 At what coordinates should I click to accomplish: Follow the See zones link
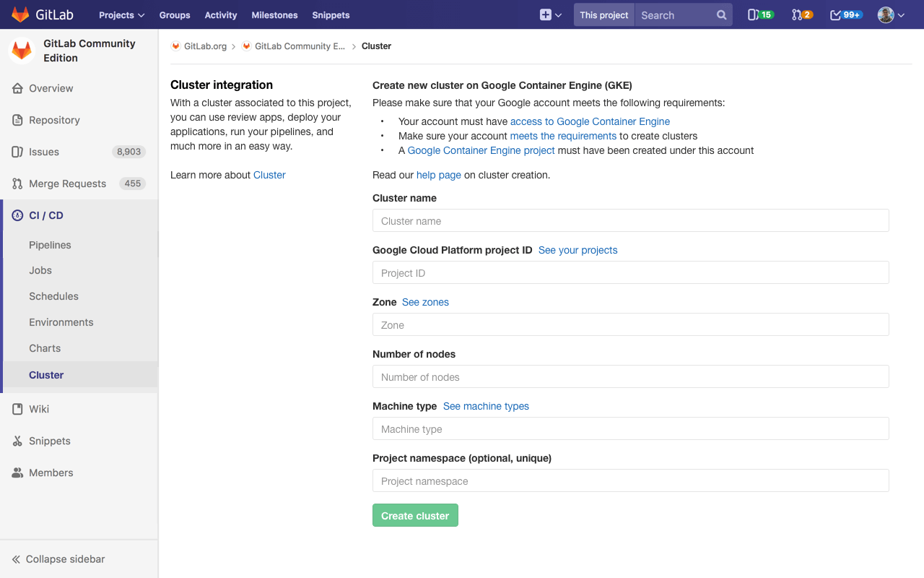pos(425,302)
